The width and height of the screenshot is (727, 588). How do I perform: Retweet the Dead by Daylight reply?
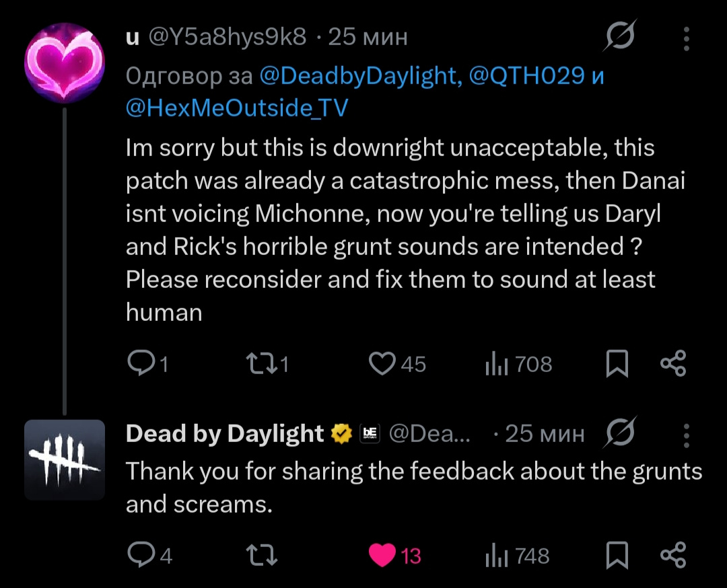[261, 554]
